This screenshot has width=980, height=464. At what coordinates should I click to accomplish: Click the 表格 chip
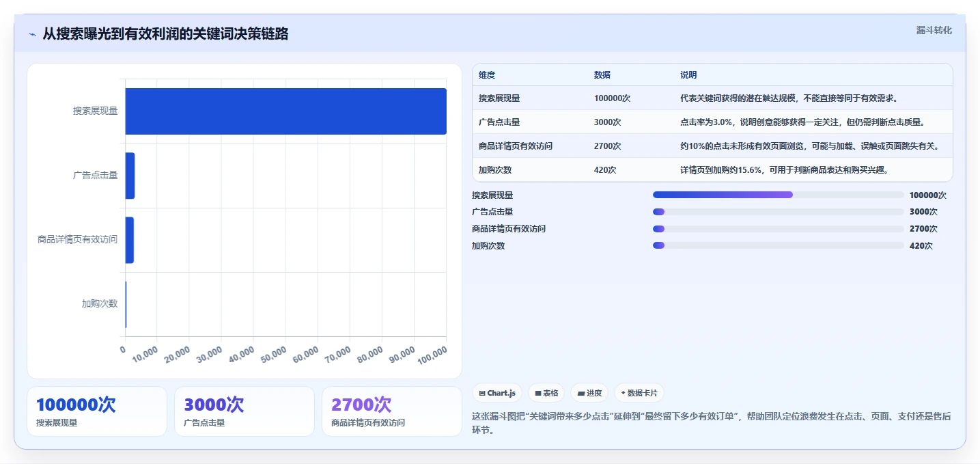(546, 393)
